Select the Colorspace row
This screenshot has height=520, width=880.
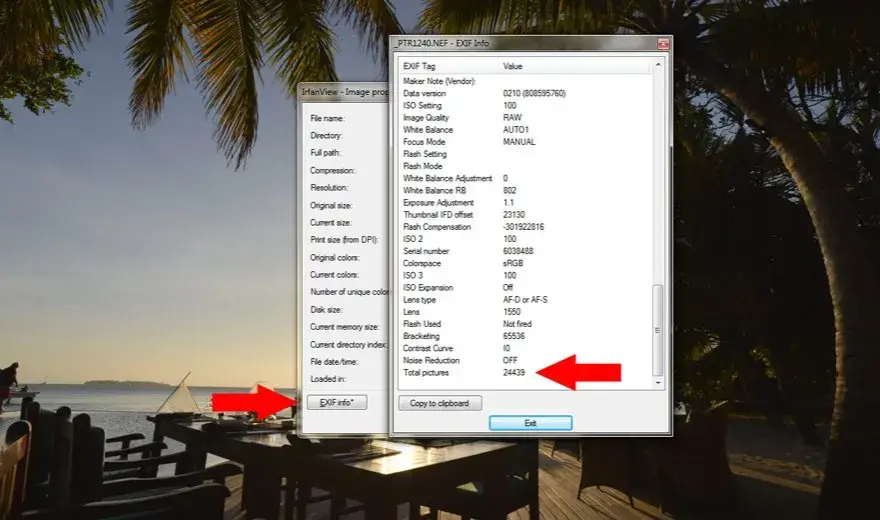click(x=526, y=263)
